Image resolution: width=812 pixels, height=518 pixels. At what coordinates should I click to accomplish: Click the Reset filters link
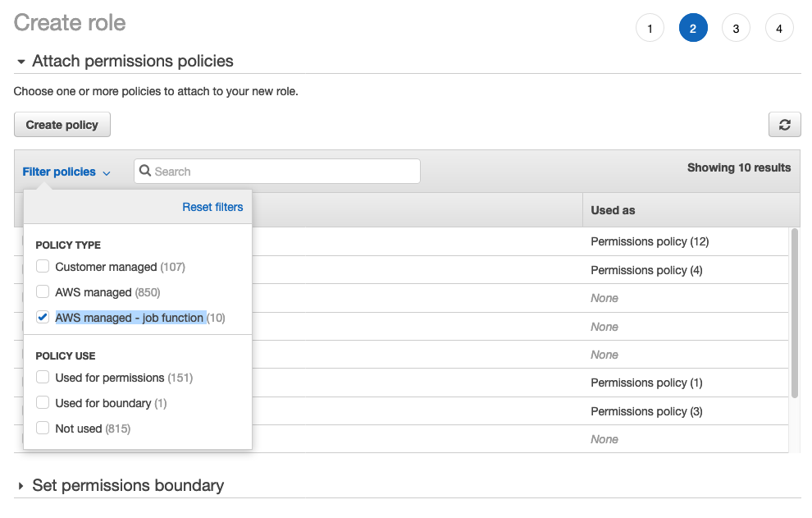click(x=212, y=207)
